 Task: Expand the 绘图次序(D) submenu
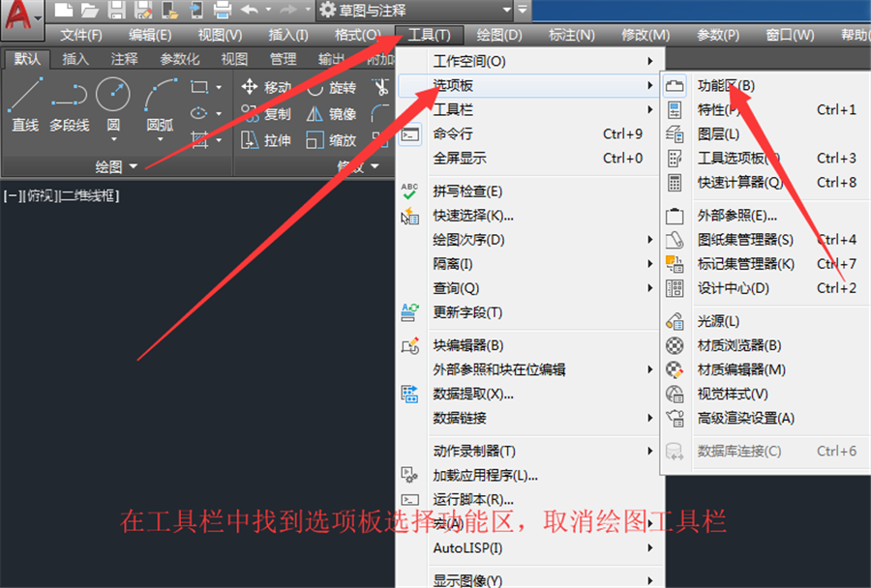(530, 240)
